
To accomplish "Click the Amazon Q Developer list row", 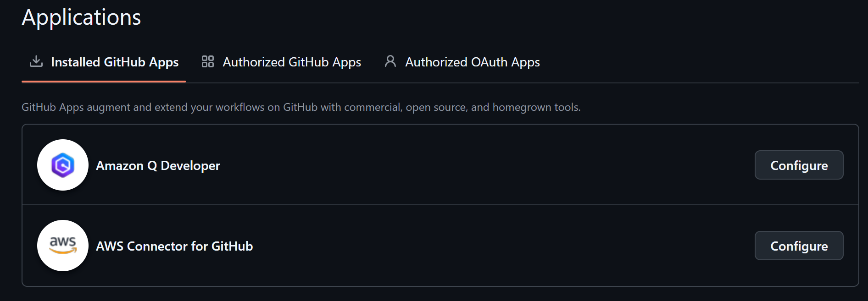I will pyautogui.click(x=413, y=165).
